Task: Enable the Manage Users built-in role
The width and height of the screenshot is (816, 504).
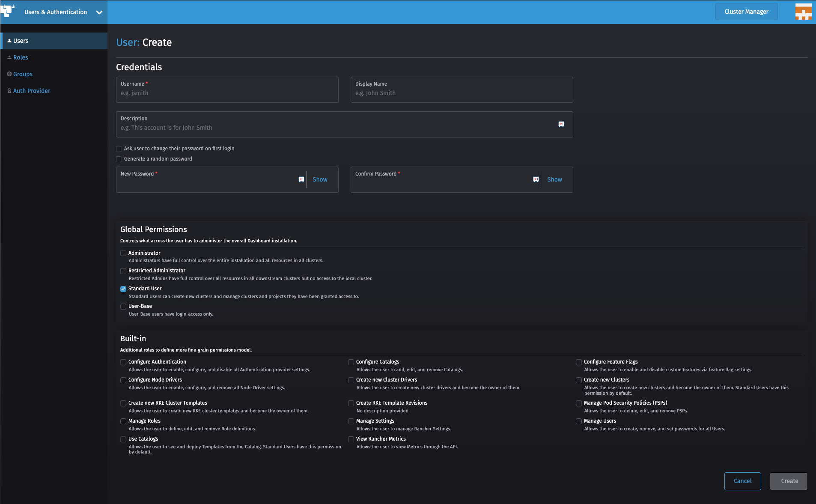Action: (x=579, y=421)
